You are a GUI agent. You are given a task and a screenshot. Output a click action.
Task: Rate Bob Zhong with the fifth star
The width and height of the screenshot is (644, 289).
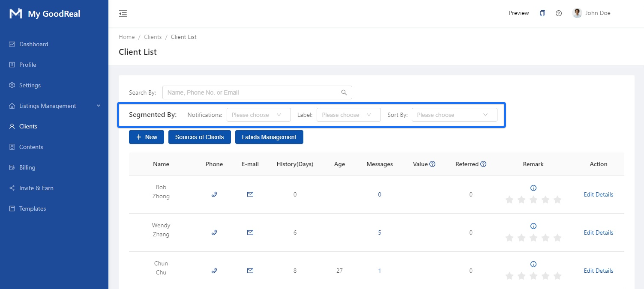(557, 200)
